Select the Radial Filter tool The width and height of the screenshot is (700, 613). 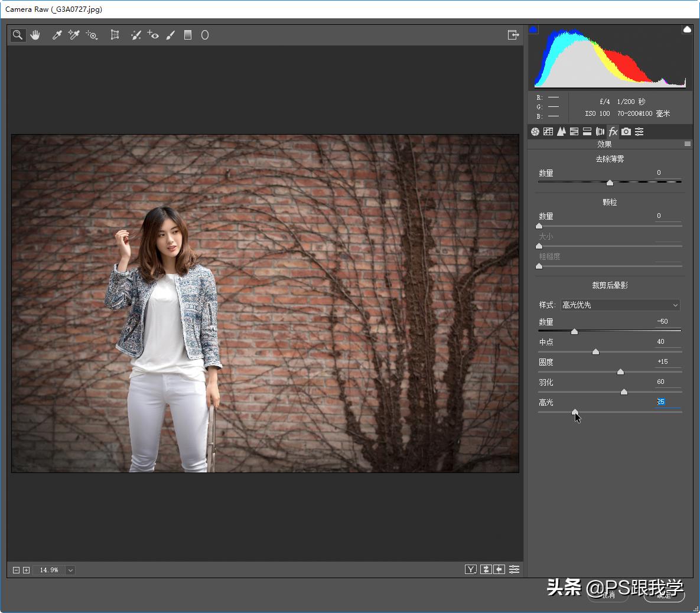(204, 35)
